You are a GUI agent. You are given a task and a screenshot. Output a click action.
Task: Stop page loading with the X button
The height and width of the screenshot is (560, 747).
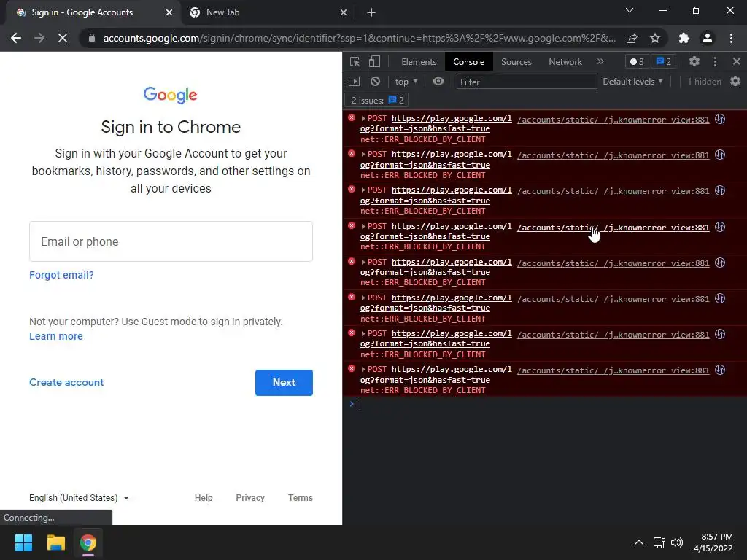click(63, 38)
